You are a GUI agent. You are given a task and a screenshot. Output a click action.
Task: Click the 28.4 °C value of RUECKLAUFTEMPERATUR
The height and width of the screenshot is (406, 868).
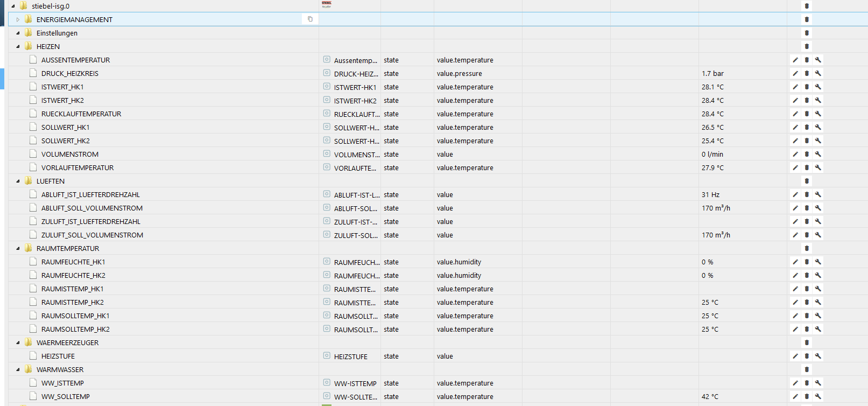tap(712, 114)
